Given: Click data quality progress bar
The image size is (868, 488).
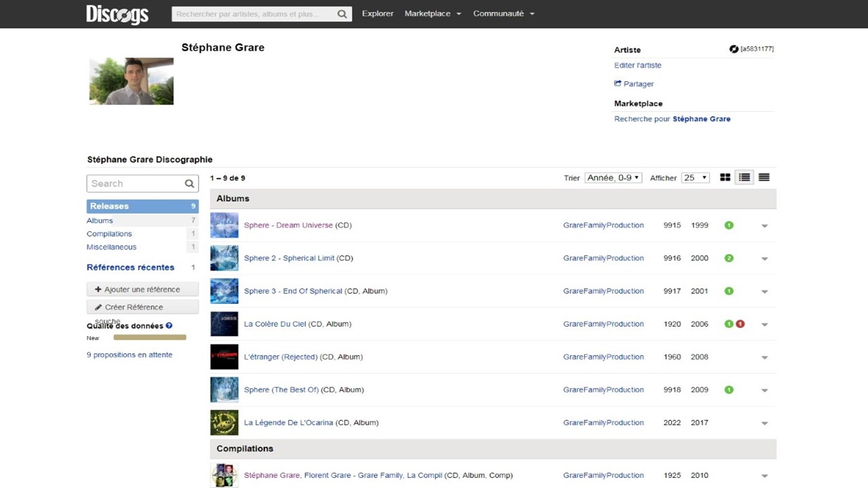Looking at the screenshot, I should pos(150,337).
